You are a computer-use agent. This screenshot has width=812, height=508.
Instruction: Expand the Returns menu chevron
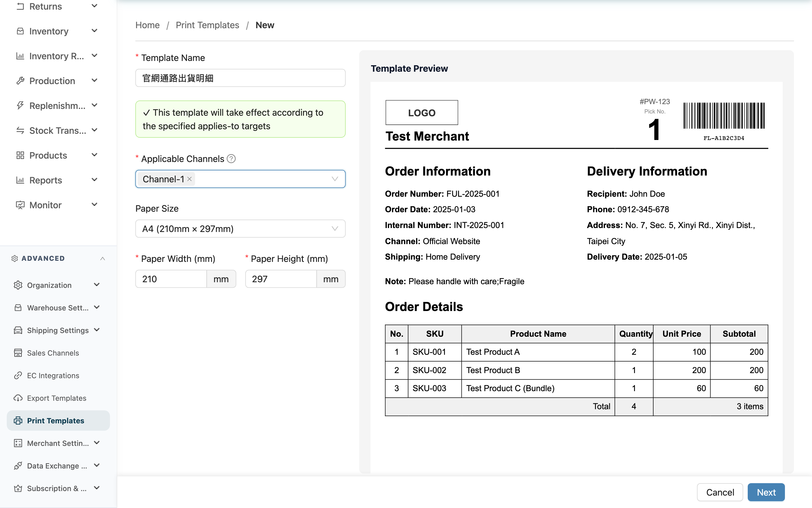click(95, 6)
